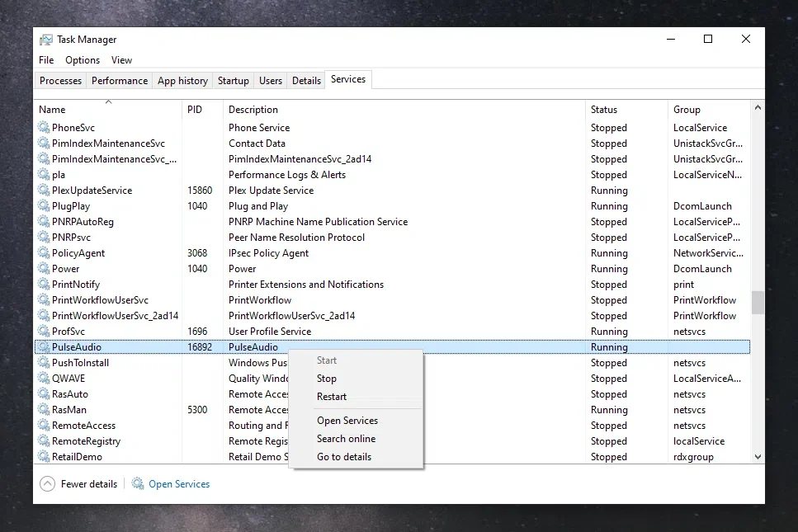The height and width of the screenshot is (532, 798).
Task: Open the Options menu
Action: click(x=83, y=60)
